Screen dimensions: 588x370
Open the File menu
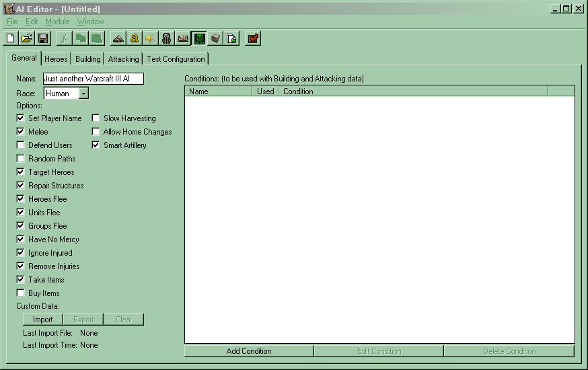12,22
